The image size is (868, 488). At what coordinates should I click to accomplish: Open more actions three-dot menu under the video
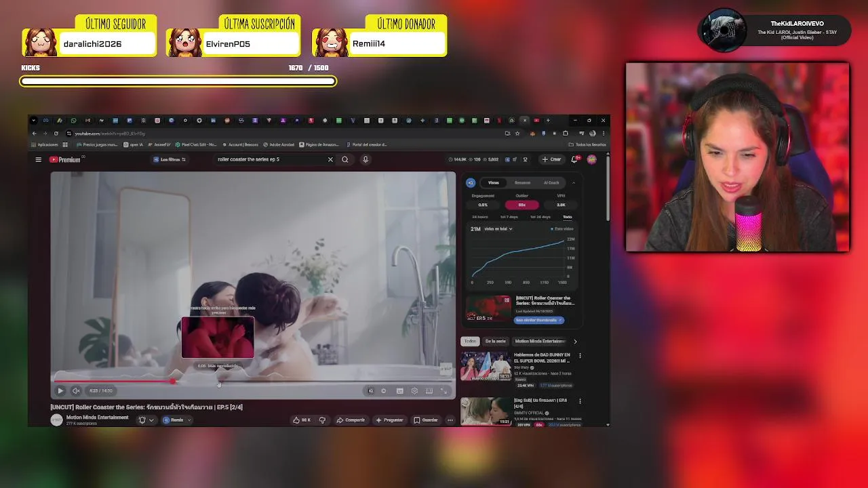click(450, 420)
